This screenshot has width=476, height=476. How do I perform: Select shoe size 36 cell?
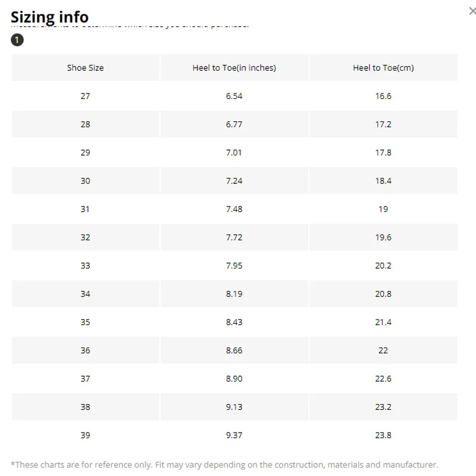(x=85, y=350)
